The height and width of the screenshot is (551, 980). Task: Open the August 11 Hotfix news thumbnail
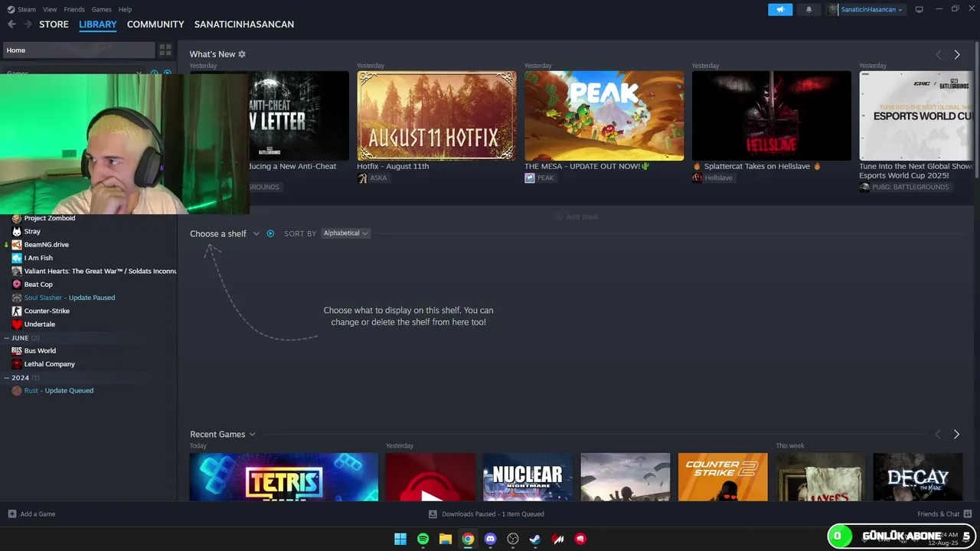pos(436,116)
